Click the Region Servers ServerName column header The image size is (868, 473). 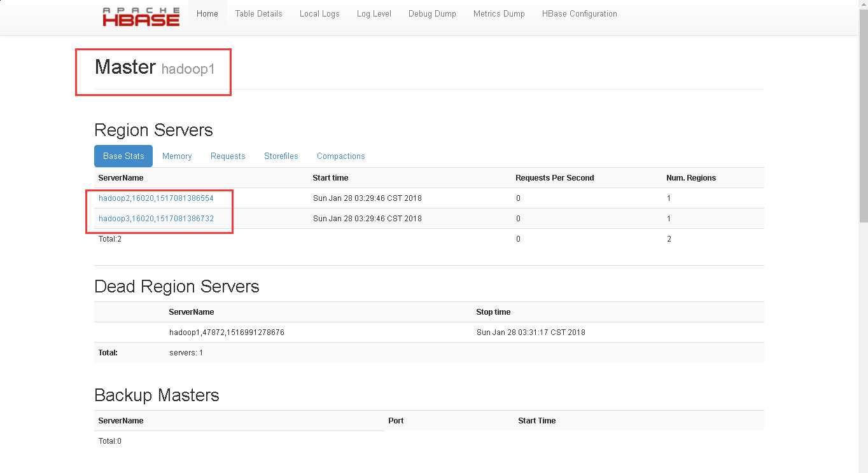click(x=121, y=178)
